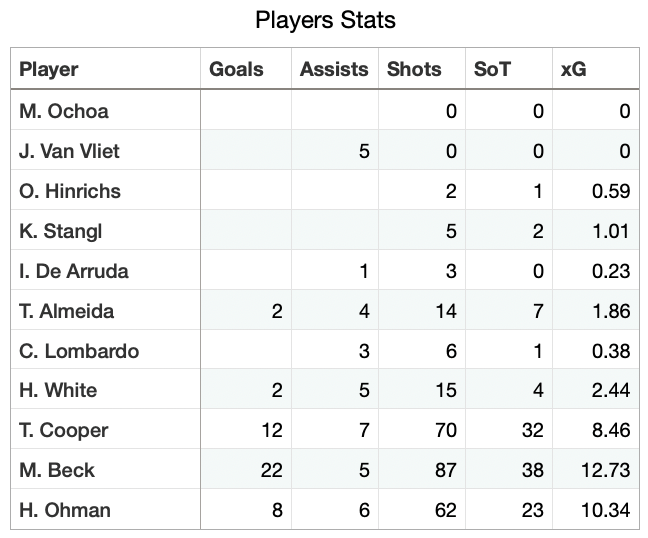
Task: Click M. Beck's goals value 22
Action: click(271, 470)
